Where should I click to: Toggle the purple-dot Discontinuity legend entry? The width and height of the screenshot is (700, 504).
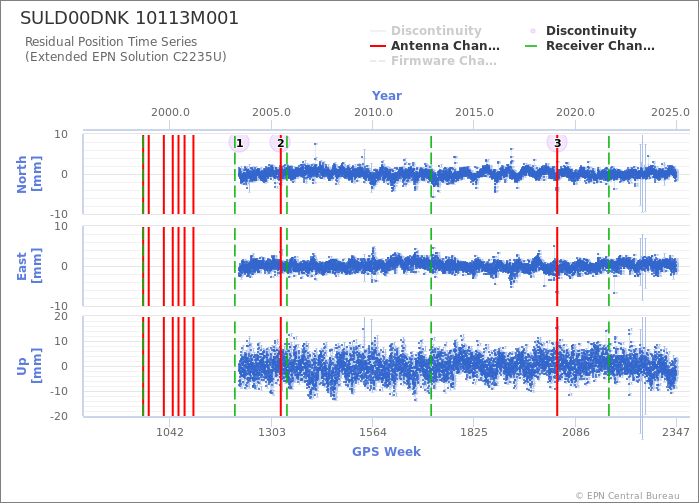(x=582, y=30)
